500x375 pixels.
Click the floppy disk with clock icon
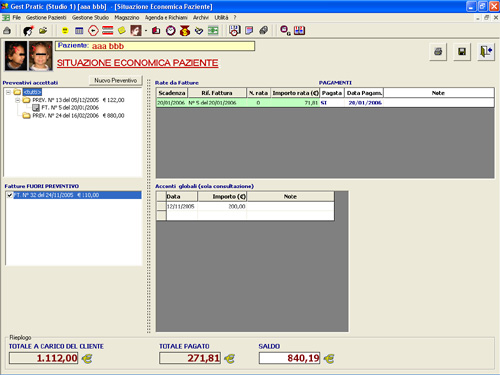point(234,31)
